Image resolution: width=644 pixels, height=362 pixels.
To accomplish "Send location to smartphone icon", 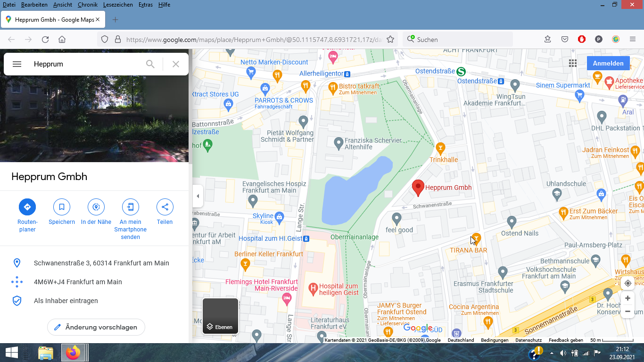I will pos(131,207).
